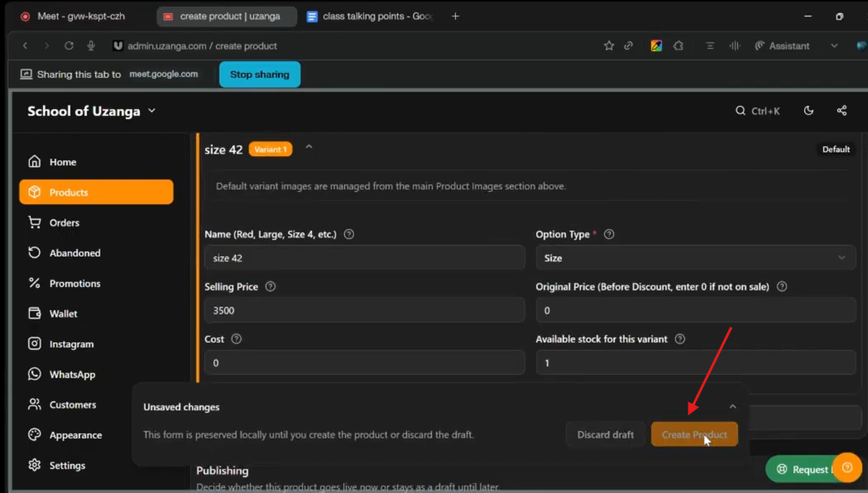This screenshot has width=868, height=493.
Task: Click the address bar URL
Action: tap(202, 46)
